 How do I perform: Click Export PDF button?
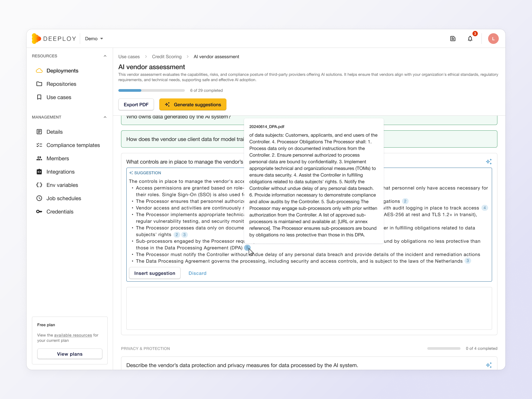[136, 104]
